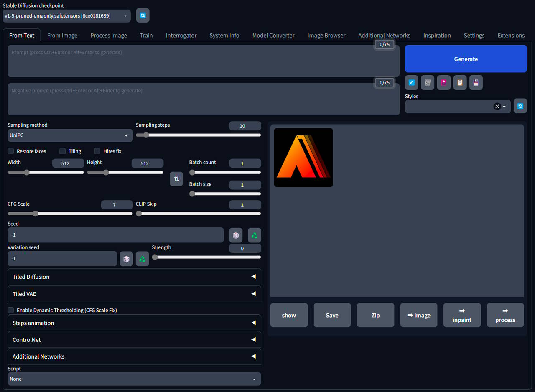The width and height of the screenshot is (535, 392).
Task: Click the generated image thumbnail in the gallery
Action: point(303,158)
